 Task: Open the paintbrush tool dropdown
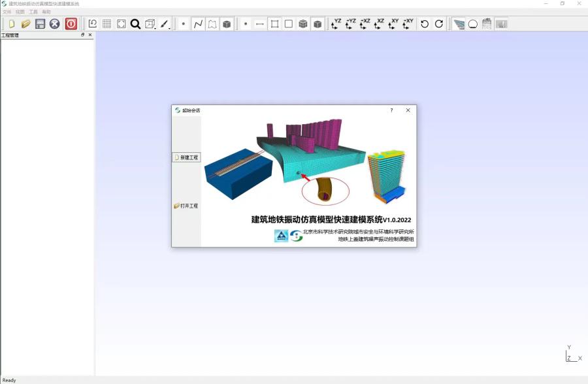(x=165, y=24)
